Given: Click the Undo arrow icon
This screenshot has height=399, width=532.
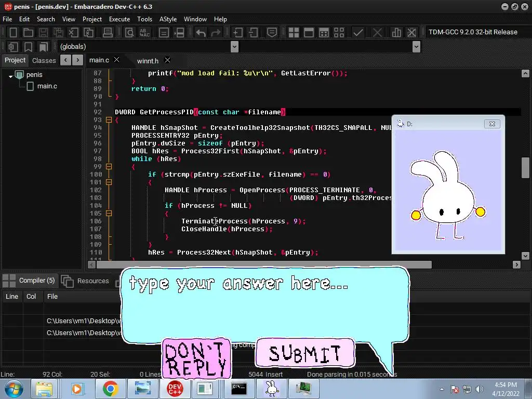Looking at the screenshot, I should click(201, 32).
